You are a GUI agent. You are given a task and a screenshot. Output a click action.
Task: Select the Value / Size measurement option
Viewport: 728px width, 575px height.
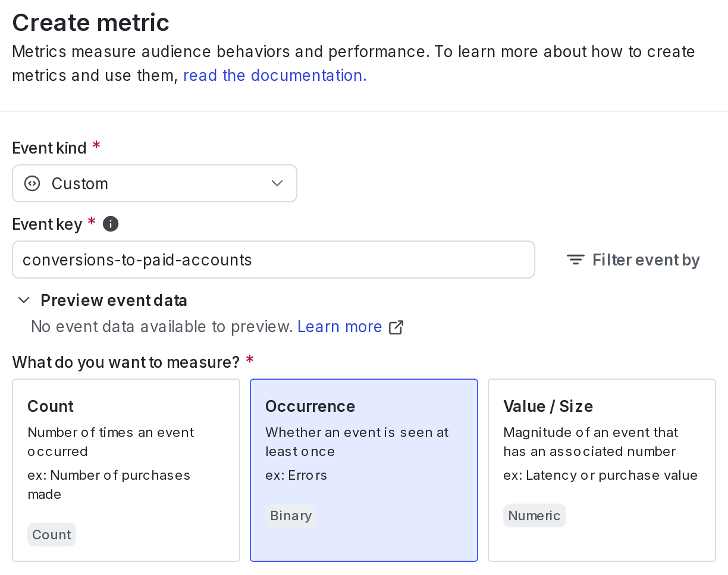[601, 470]
